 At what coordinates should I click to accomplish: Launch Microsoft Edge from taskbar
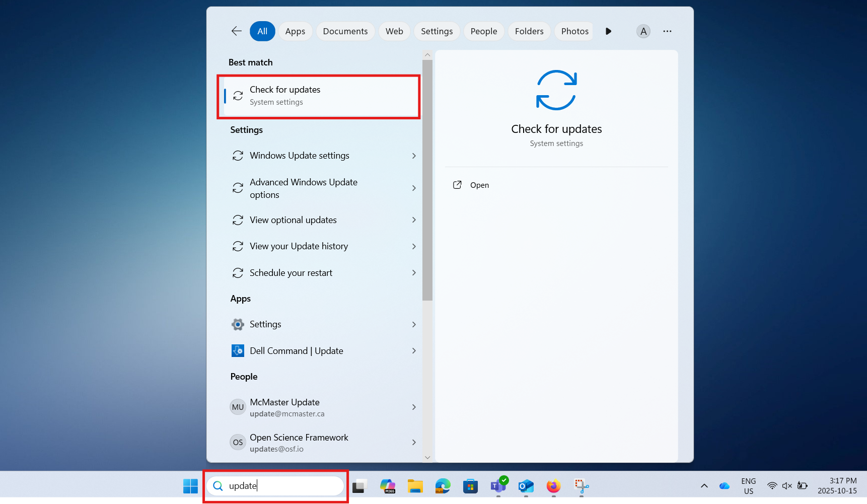pyautogui.click(x=443, y=486)
